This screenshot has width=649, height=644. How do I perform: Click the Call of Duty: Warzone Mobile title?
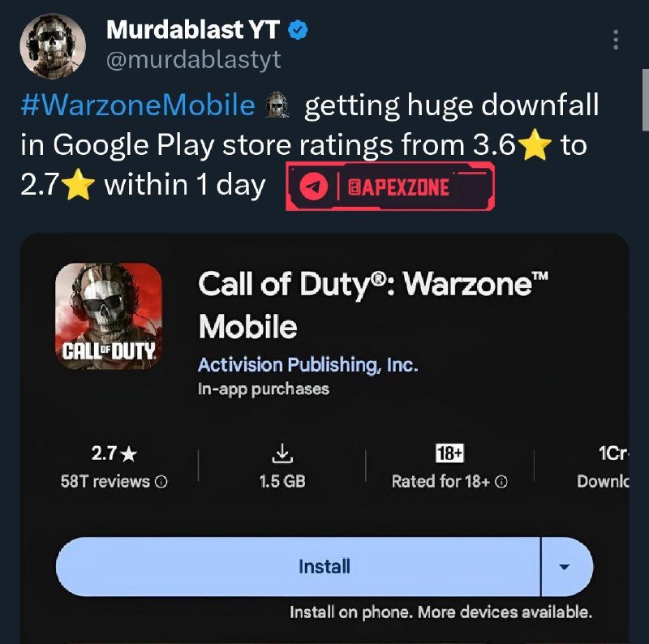coord(373,305)
